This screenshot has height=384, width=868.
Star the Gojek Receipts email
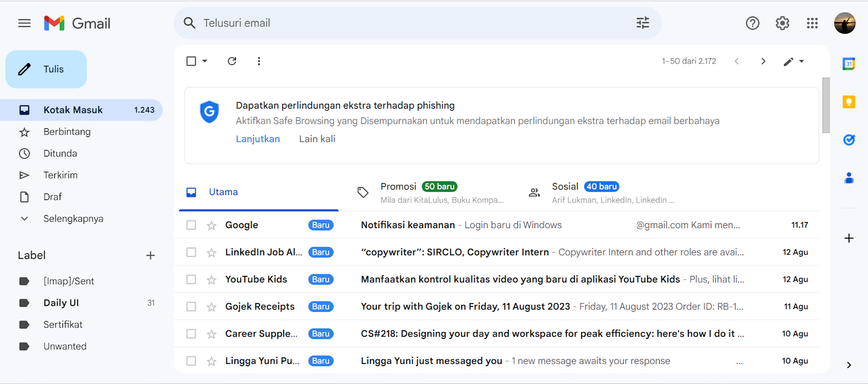(x=212, y=307)
